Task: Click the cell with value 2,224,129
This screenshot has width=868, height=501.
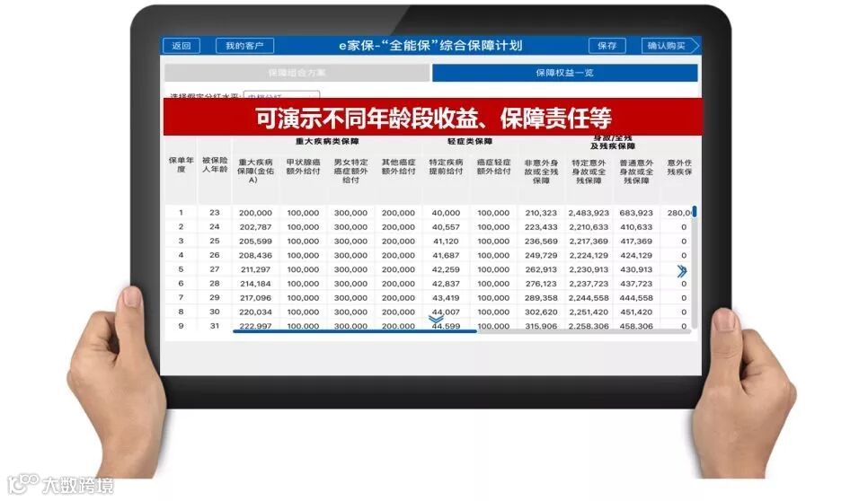Action: pos(589,256)
